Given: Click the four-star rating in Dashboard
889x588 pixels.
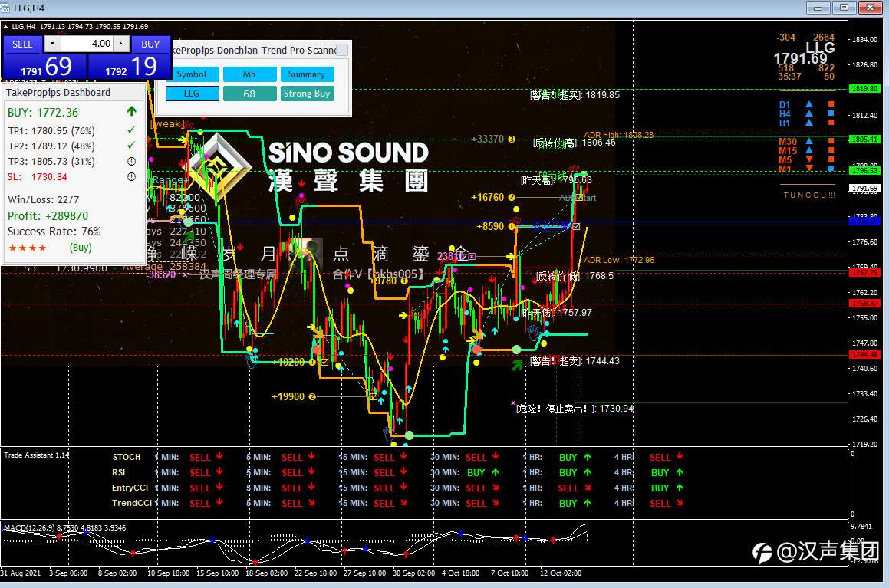Looking at the screenshot, I should 27,248.
